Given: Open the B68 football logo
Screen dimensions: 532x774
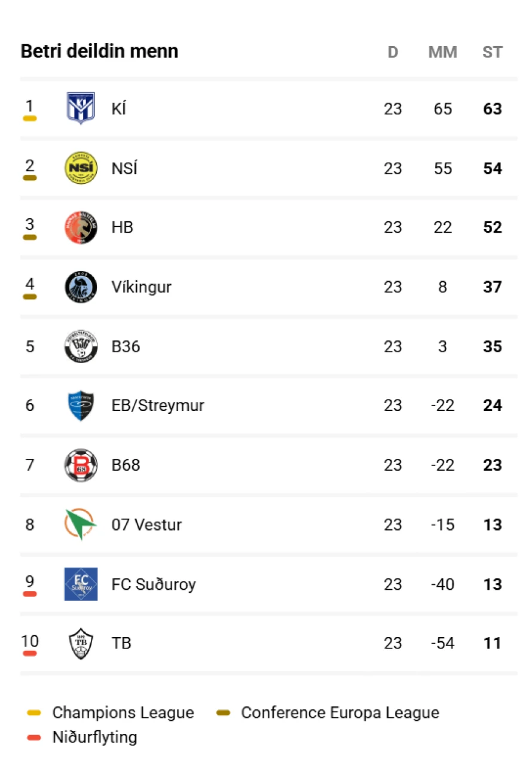Looking at the screenshot, I should pos(81,465).
